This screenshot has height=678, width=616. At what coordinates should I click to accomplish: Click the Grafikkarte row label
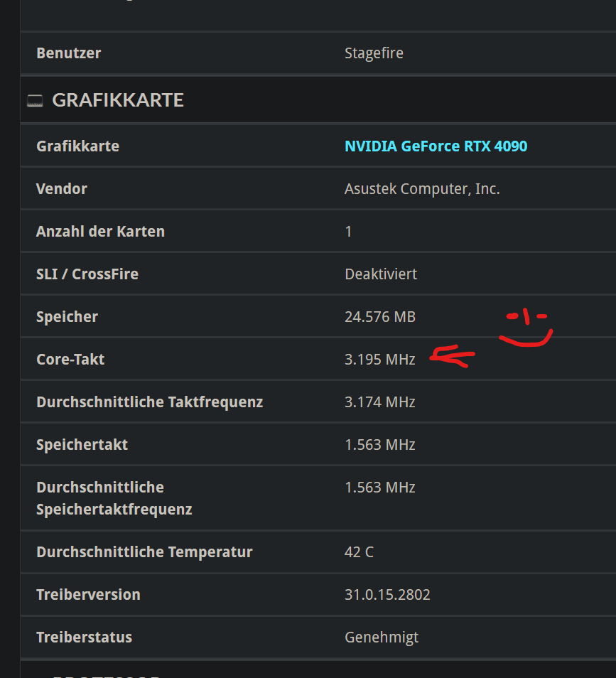click(x=78, y=146)
